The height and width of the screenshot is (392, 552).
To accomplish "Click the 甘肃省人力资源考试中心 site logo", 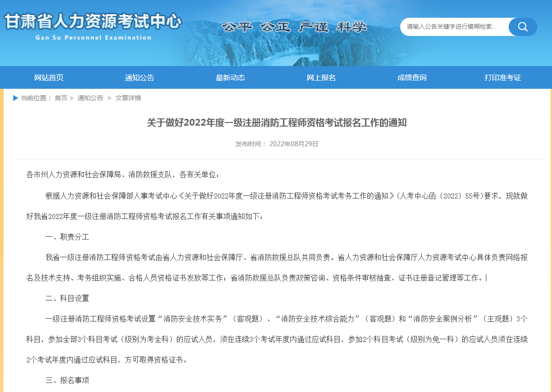I will [93, 21].
